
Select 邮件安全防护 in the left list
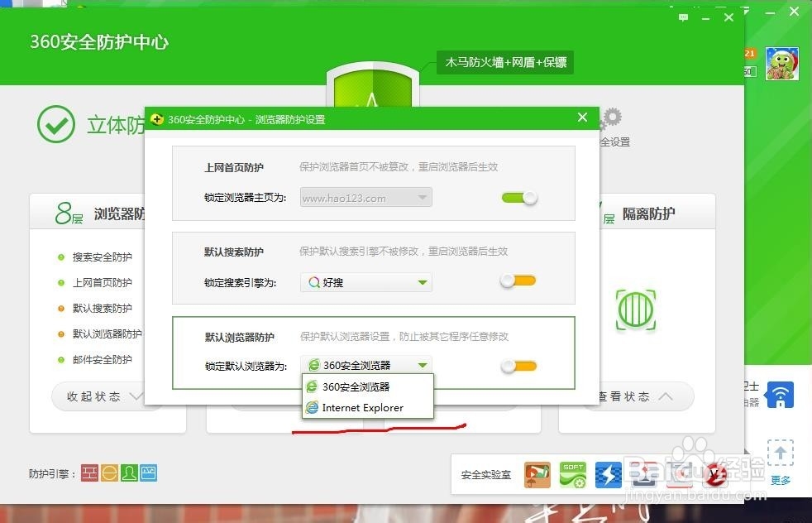[x=102, y=360]
